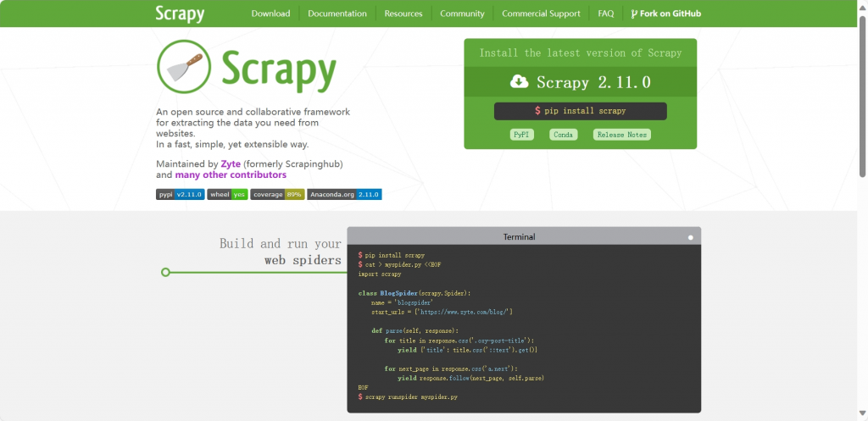Click the coverage 89% badge
Image resolution: width=868 pixels, height=421 pixels.
pos(277,194)
